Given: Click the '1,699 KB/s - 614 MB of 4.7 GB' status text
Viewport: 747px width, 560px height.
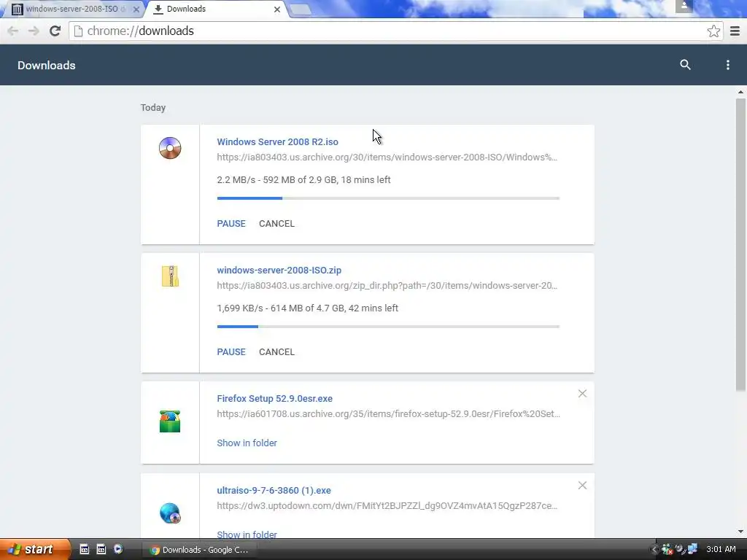Looking at the screenshot, I should [x=307, y=308].
